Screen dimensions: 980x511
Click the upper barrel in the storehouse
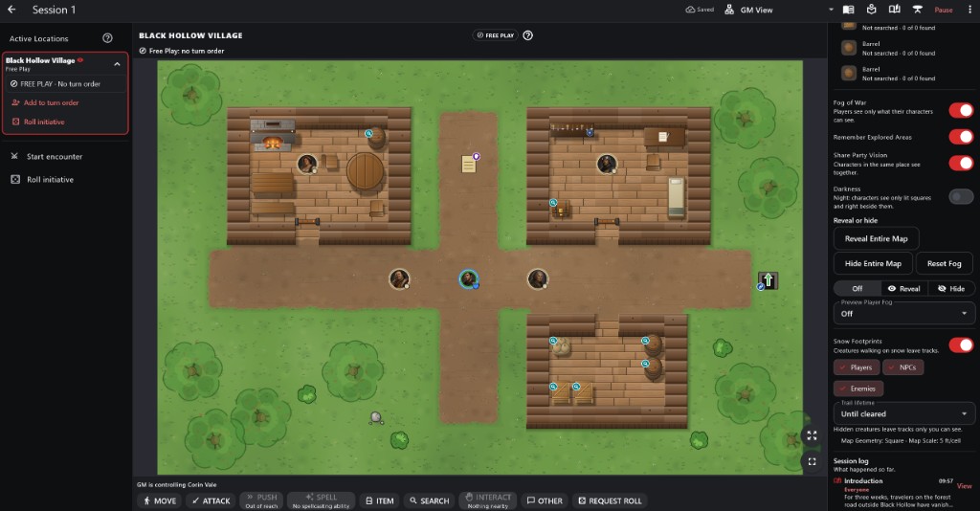[652, 345]
